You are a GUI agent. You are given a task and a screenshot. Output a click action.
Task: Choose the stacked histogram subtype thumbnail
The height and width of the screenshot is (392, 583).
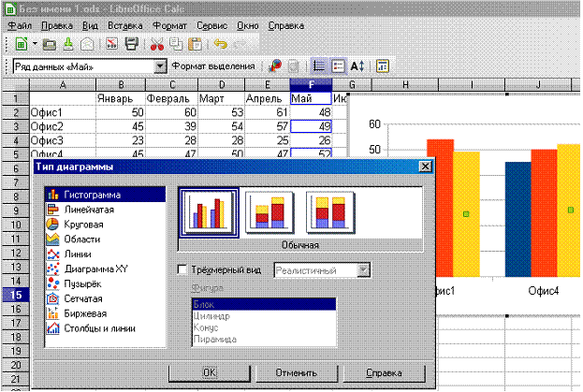click(270, 213)
